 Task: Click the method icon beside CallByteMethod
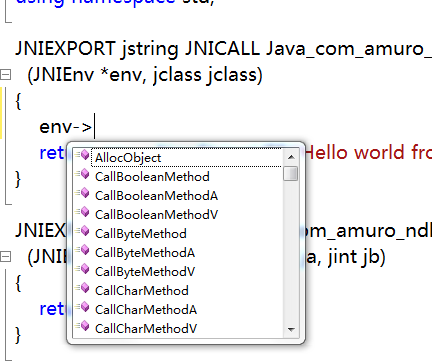[x=83, y=231]
